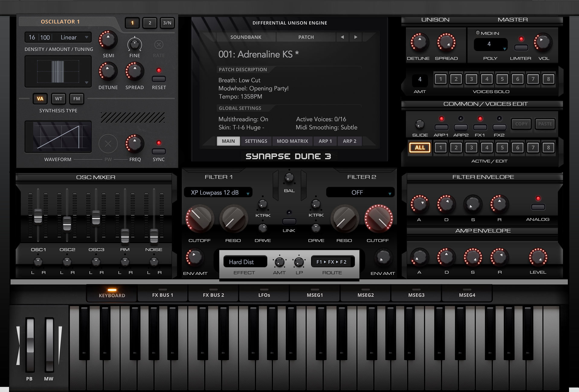Adjust the Master VOL knob
The image size is (579, 392).
point(543,42)
